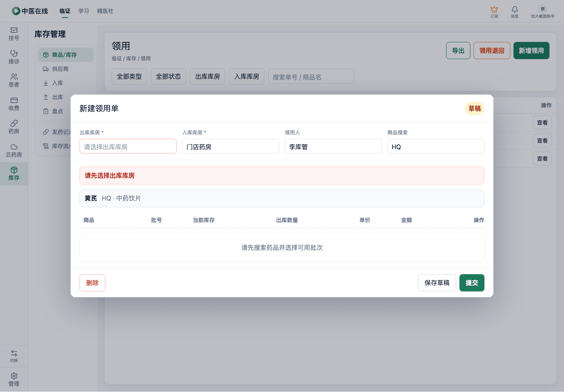Go to 挂号 in the sidebar

click(14, 34)
